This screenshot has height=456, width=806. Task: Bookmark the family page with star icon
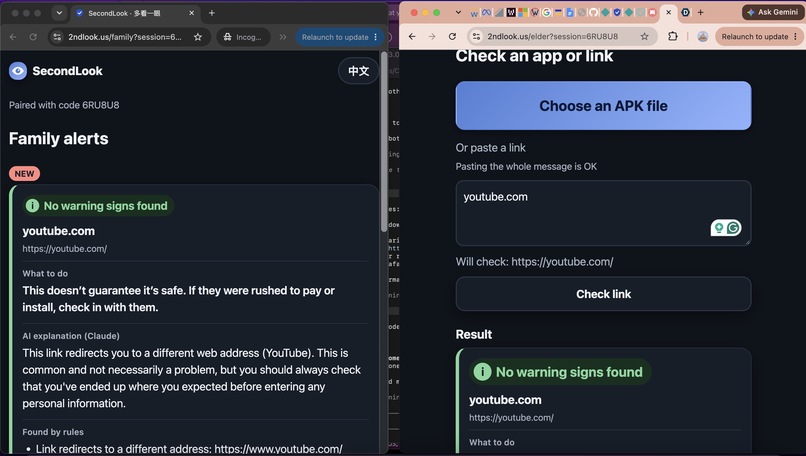(x=198, y=37)
